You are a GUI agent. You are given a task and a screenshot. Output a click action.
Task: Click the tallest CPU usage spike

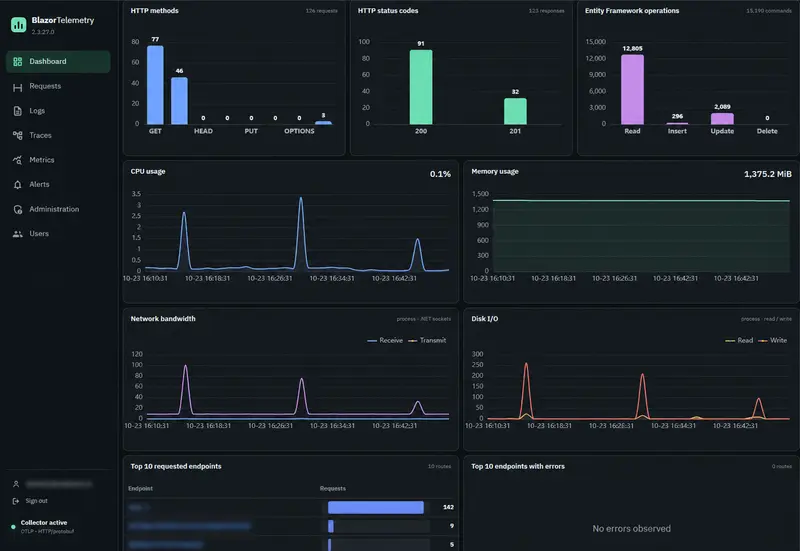point(301,200)
